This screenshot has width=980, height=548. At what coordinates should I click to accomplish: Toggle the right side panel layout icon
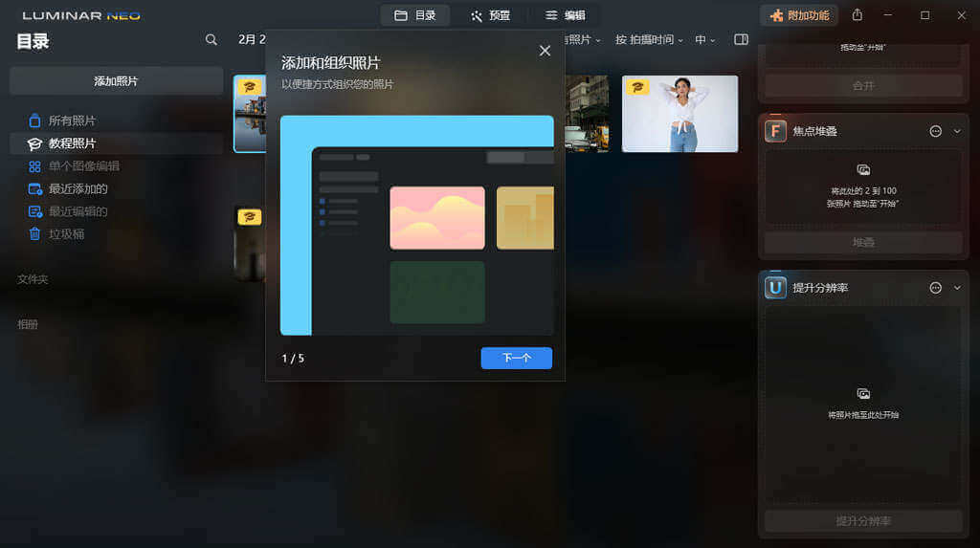[x=741, y=40]
